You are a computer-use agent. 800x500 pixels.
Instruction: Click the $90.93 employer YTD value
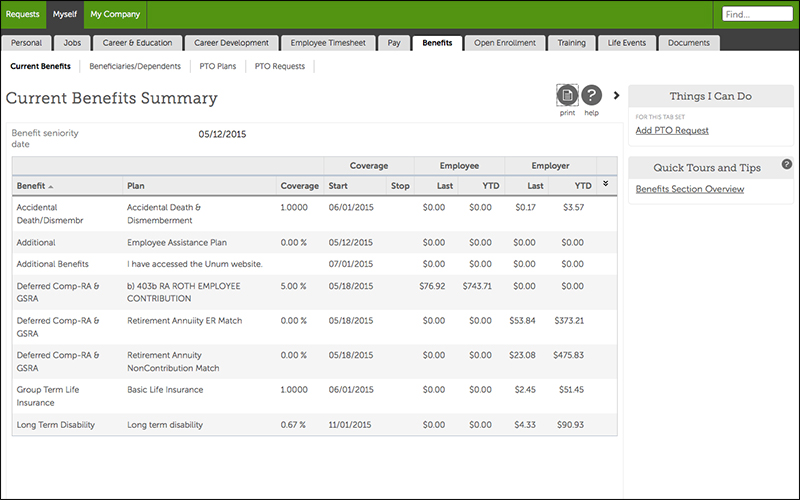coord(570,424)
